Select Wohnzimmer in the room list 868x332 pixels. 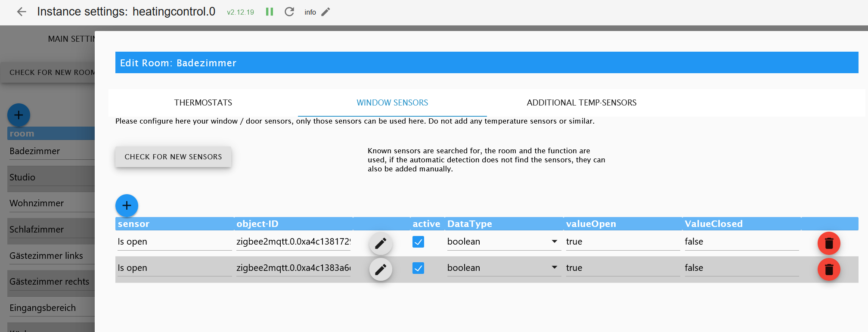tap(51, 203)
